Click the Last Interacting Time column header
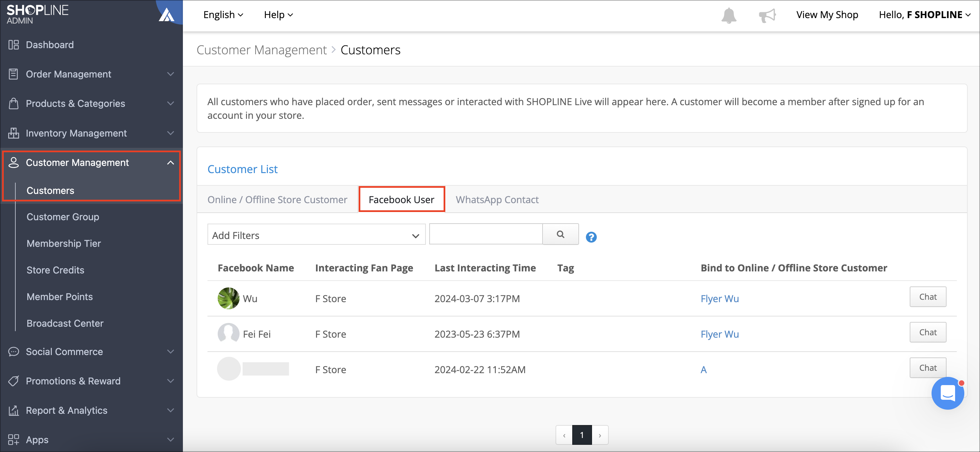 [x=485, y=268]
